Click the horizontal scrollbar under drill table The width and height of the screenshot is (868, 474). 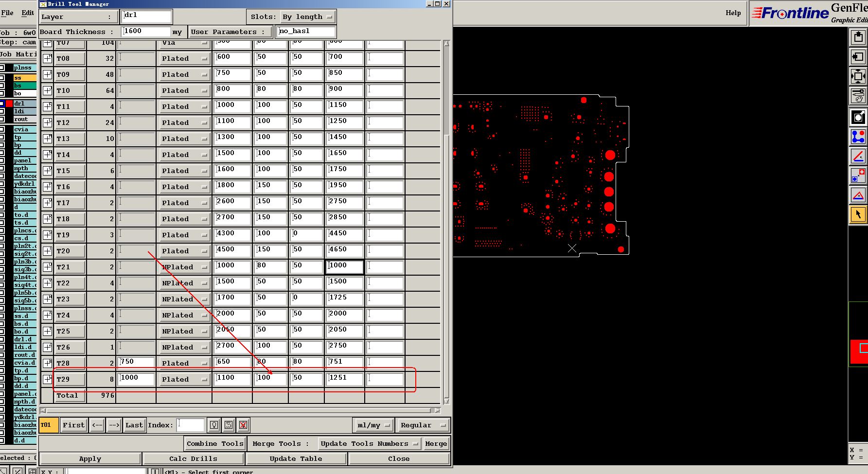click(241, 410)
